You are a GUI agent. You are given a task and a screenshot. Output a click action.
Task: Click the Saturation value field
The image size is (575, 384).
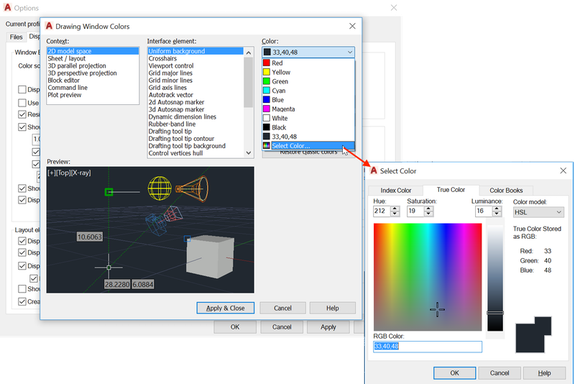pos(415,211)
